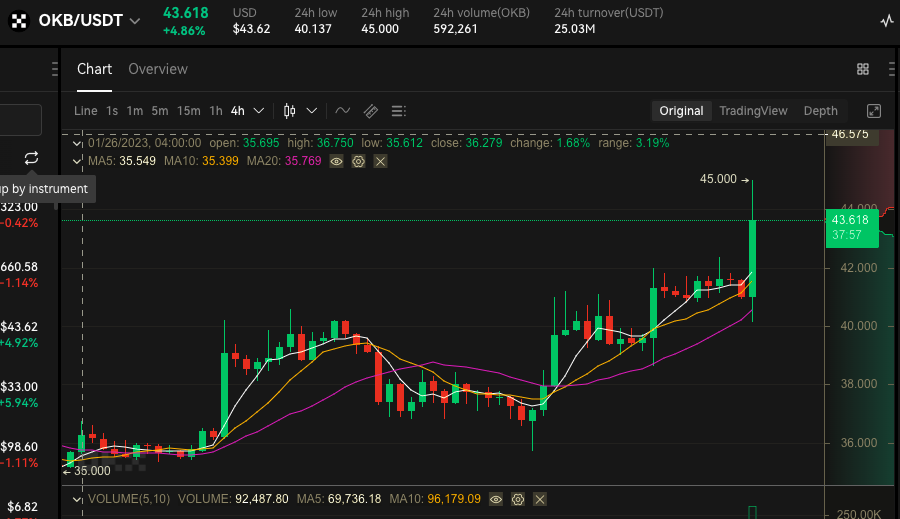The height and width of the screenshot is (519, 900).
Task: Click the swap/refresh icon in left panel
Action: tap(32, 158)
